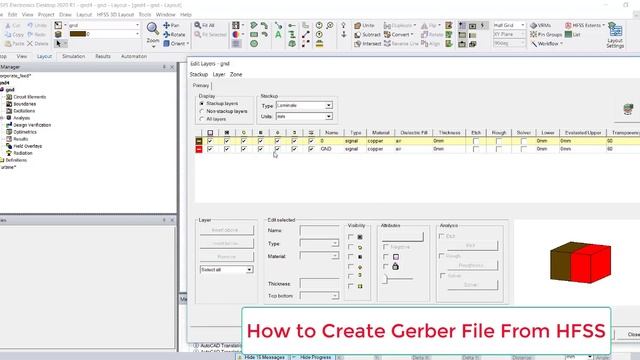The height and width of the screenshot is (360, 640).
Task: Select the Radiation tree item
Action: pos(22,153)
